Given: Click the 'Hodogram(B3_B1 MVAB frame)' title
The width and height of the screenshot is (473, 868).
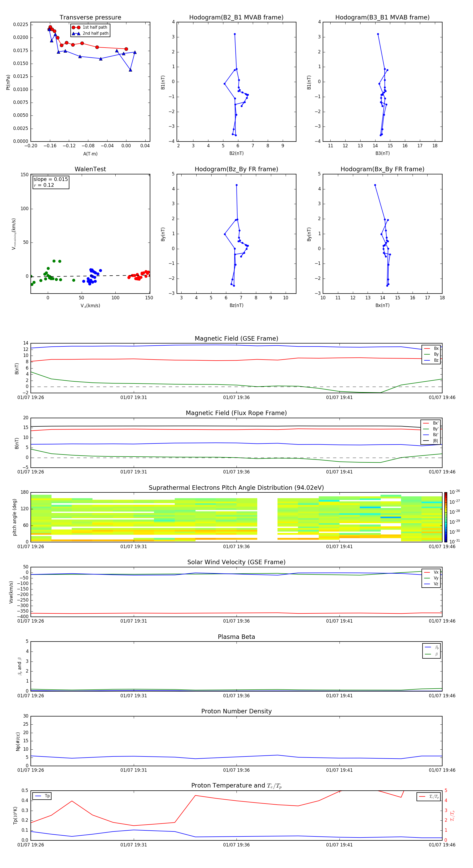Looking at the screenshot, I should tap(382, 17).
